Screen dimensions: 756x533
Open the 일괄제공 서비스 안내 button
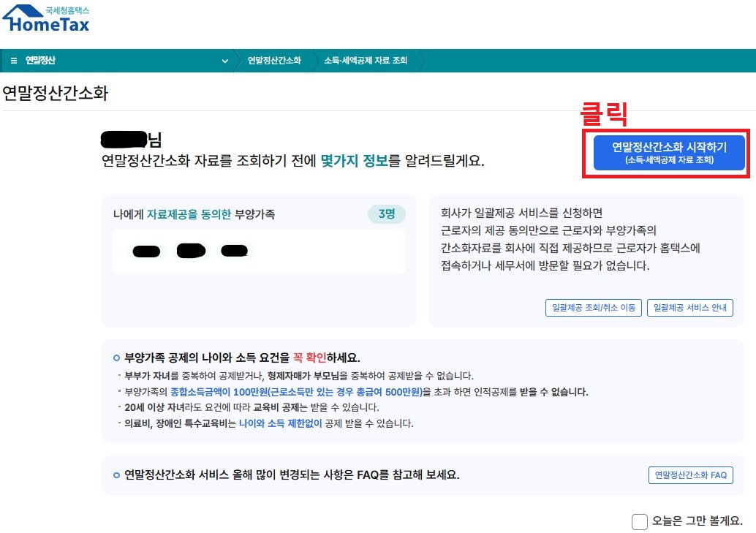click(689, 308)
